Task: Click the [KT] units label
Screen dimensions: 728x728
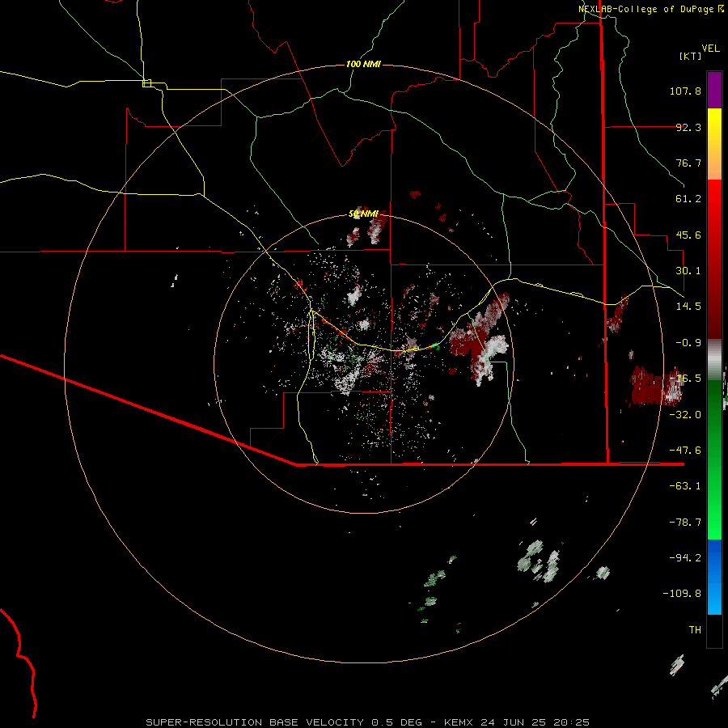Action: point(691,56)
